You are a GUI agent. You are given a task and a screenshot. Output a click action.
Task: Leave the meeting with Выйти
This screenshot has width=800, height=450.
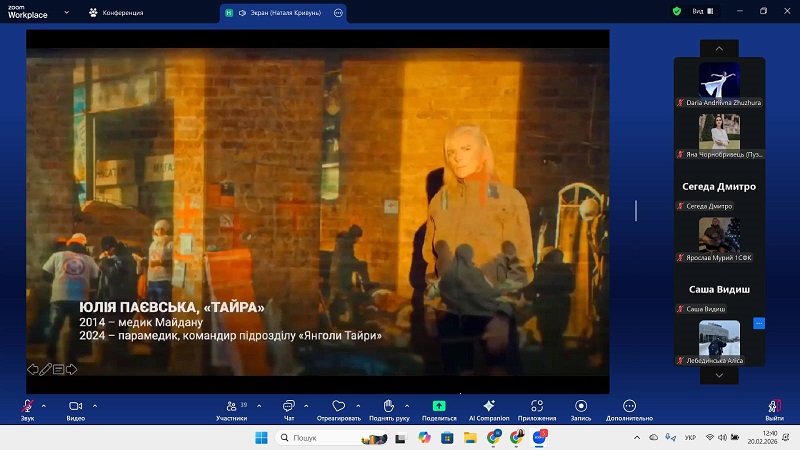tap(774, 408)
